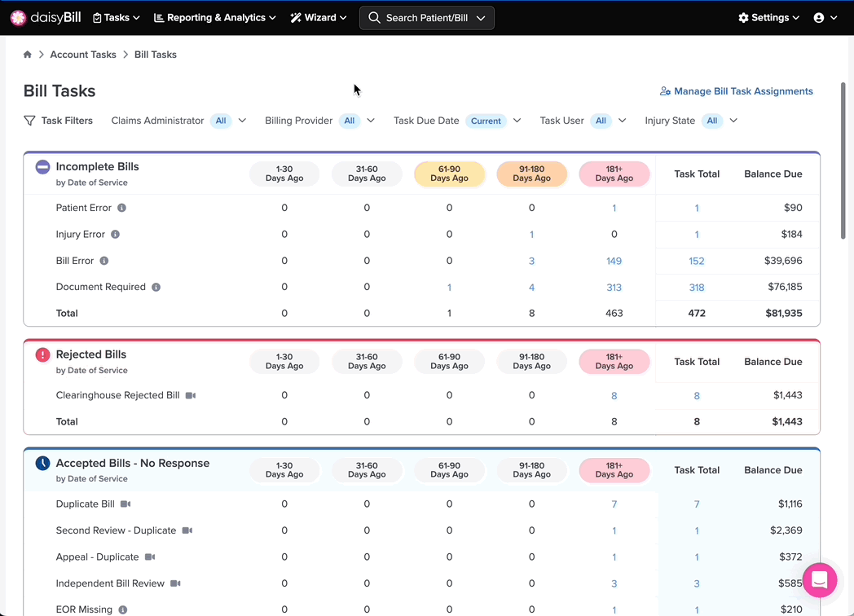The image size is (854, 616).
Task: Open the pink chat widget icon
Action: (x=819, y=580)
